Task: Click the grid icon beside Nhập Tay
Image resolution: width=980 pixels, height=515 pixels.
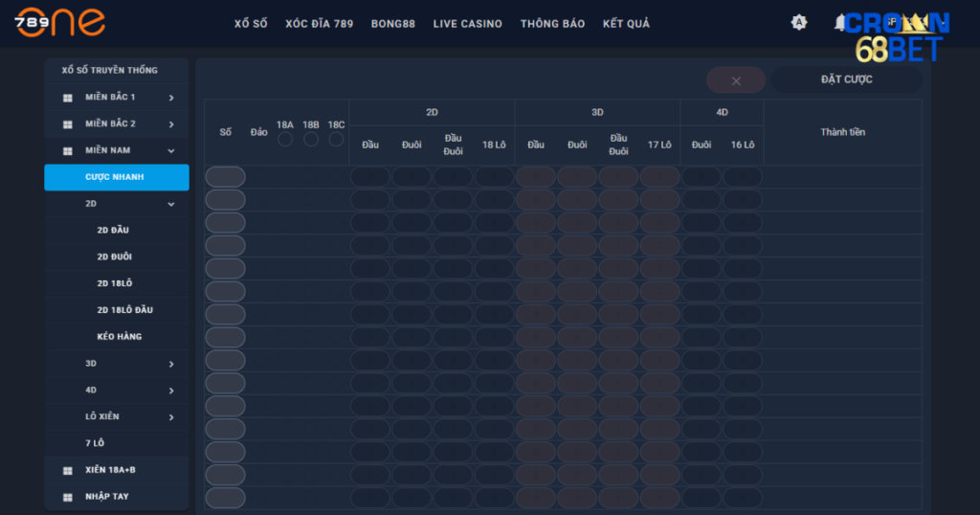Action: point(68,498)
